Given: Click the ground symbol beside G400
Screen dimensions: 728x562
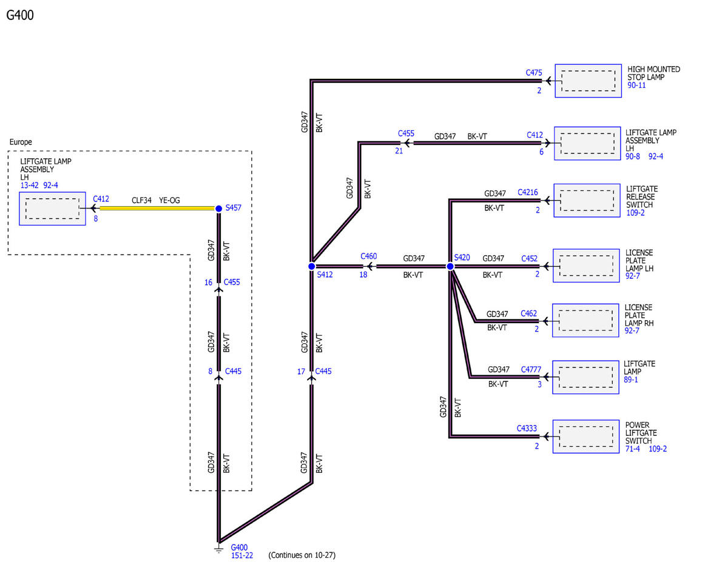Looking at the screenshot, I should 218,549.
